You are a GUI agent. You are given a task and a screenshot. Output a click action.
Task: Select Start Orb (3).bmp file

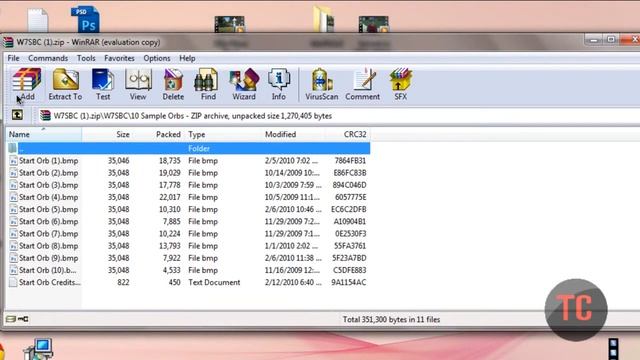(44, 185)
